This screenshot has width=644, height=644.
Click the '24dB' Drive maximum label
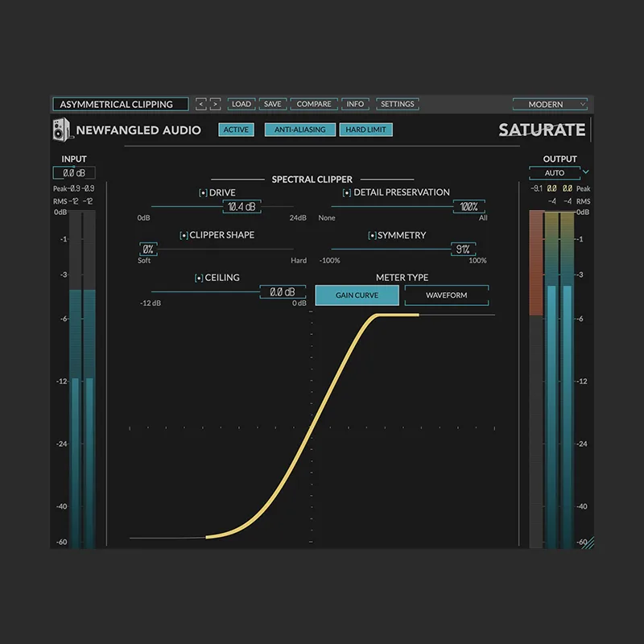pyautogui.click(x=298, y=218)
